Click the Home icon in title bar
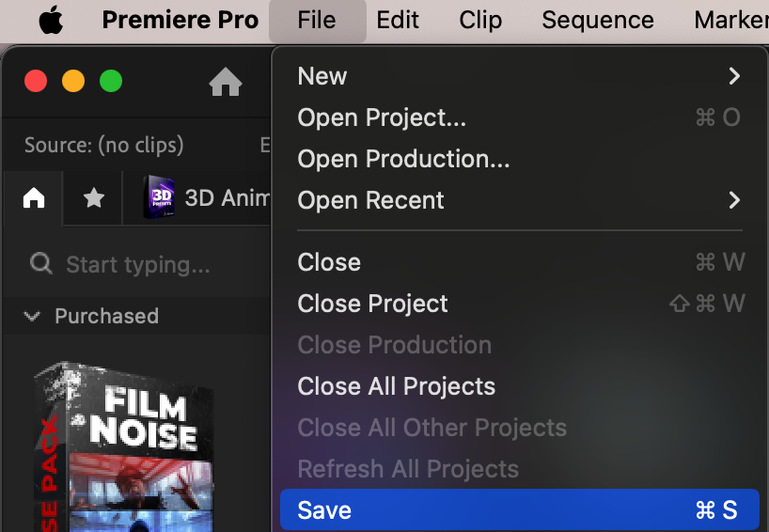 [226, 83]
